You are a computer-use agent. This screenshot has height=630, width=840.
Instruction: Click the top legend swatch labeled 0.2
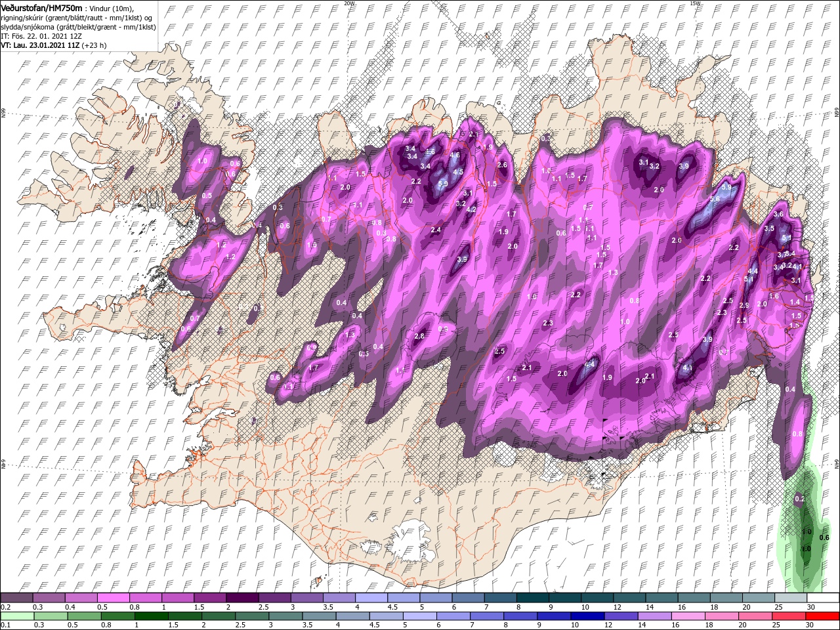(16, 597)
